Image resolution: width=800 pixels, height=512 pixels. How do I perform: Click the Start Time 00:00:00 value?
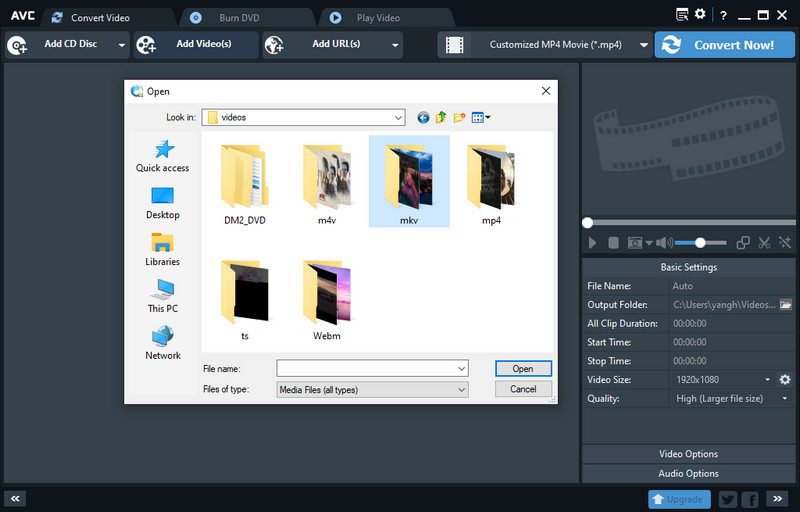690,342
